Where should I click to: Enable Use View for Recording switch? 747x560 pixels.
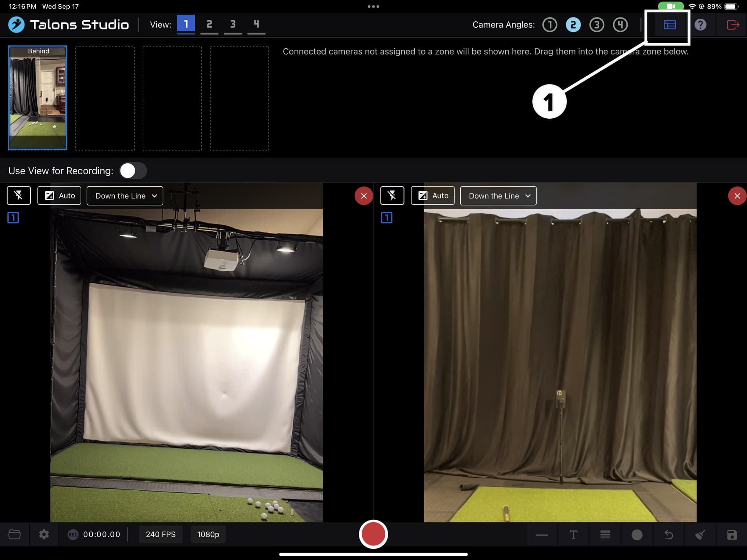(x=133, y=170)
